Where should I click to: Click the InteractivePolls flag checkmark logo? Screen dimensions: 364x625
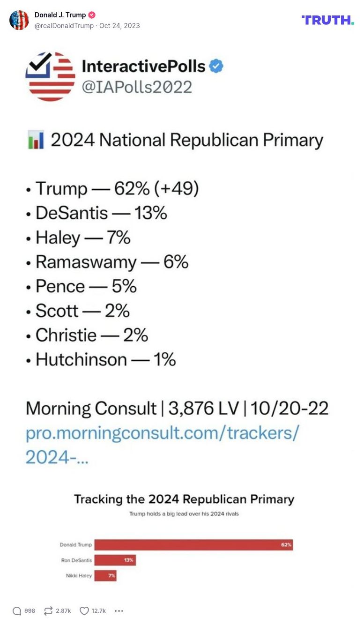(50, 76)
